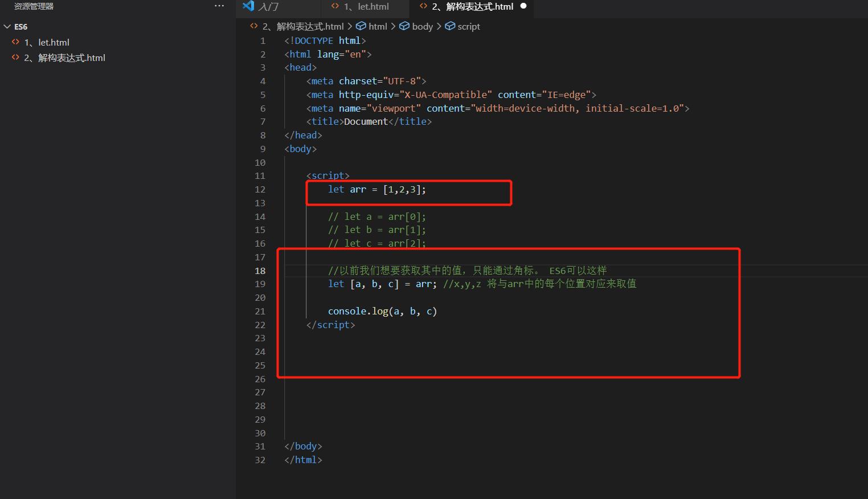Click HTML file icon beside 2、解构表达式.html in explorer
This screenshot has height=499, width=868.
pyautogui.click(x=16, y=58)
